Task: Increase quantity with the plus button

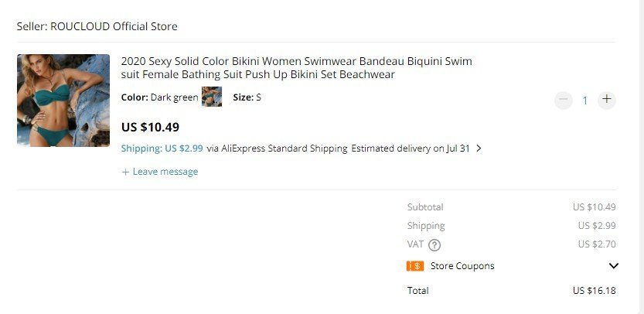Action: tap(607, 100)
